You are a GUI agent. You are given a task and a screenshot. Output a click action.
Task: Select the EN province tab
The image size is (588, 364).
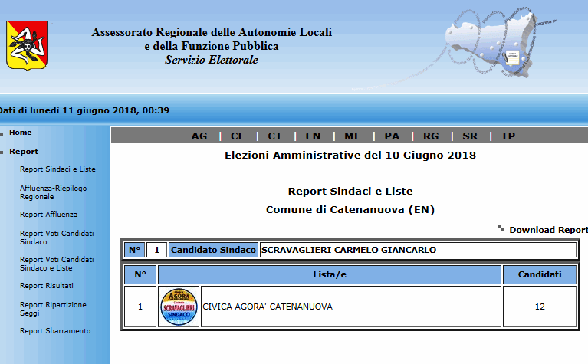pos(313,136)
